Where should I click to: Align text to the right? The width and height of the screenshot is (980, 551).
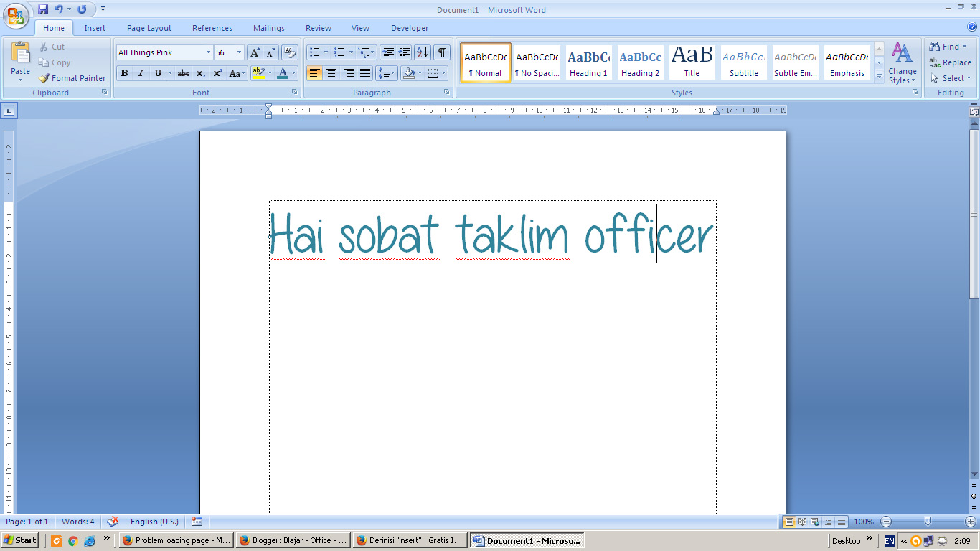pos(348,73)
